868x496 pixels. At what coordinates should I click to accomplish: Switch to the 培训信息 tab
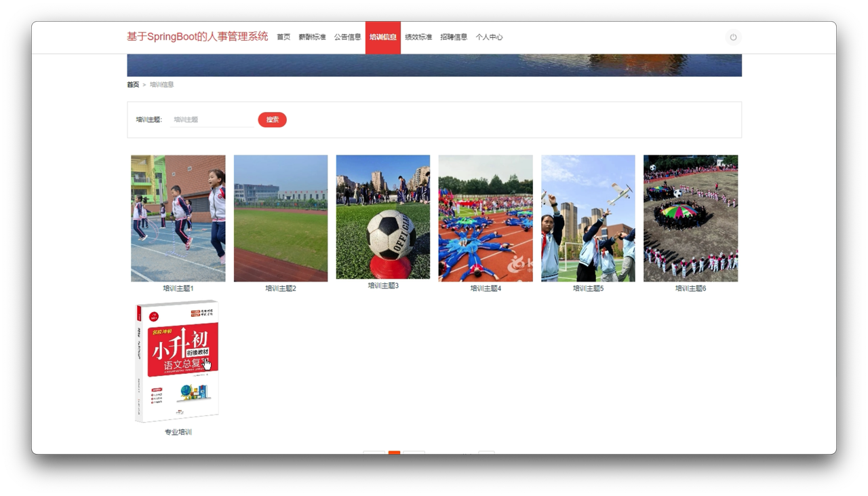pos(382,37)
